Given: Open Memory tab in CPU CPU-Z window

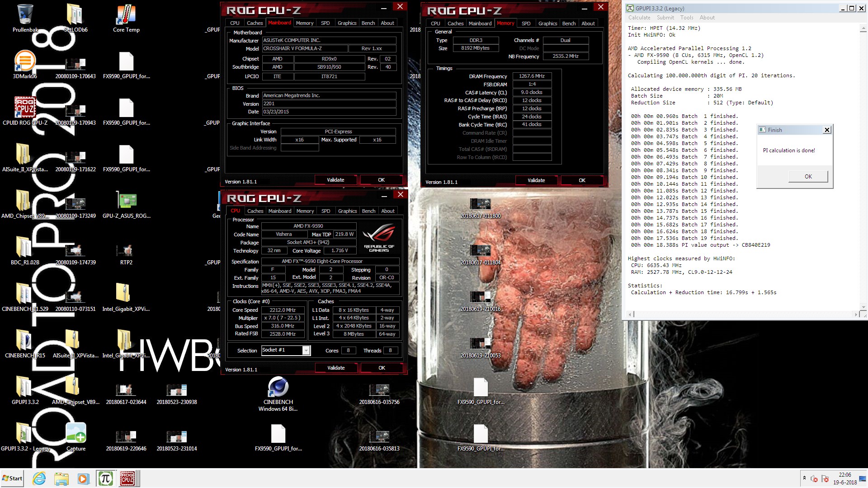Looking at the screenshot, I should click(x=305, y=211).
